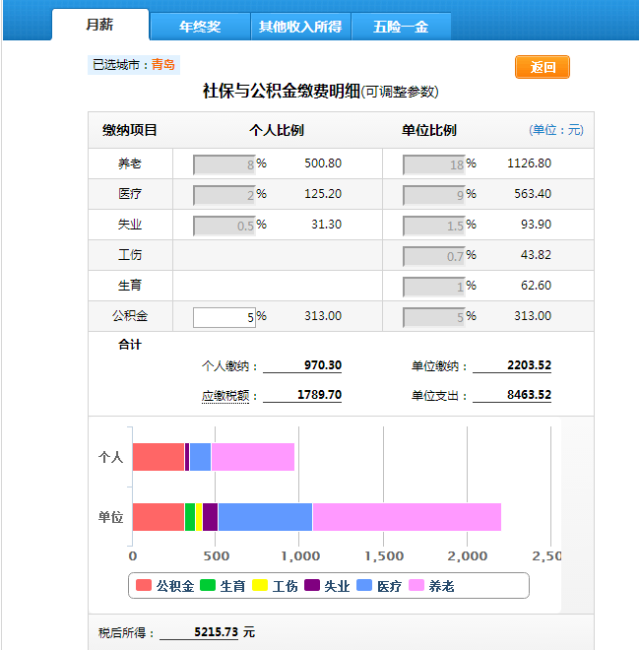Click the green 生育 legend swatch

(x=208, y=586)
